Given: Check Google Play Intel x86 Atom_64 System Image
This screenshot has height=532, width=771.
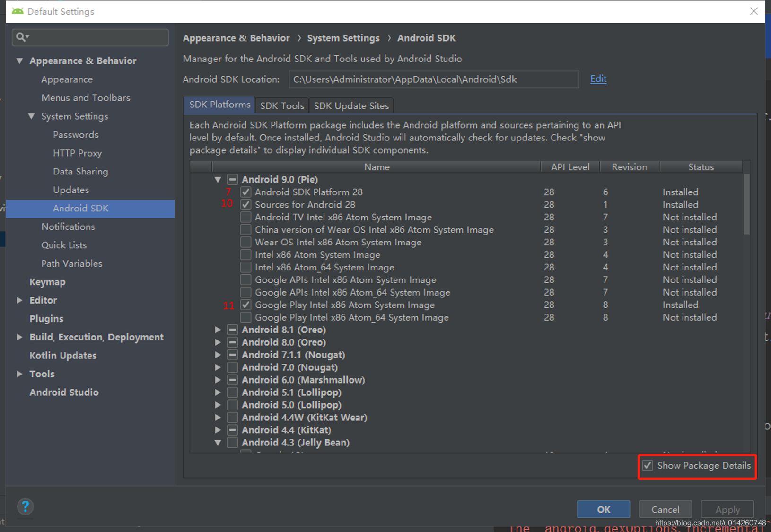Looking at the screenshot, I should 245,317.
